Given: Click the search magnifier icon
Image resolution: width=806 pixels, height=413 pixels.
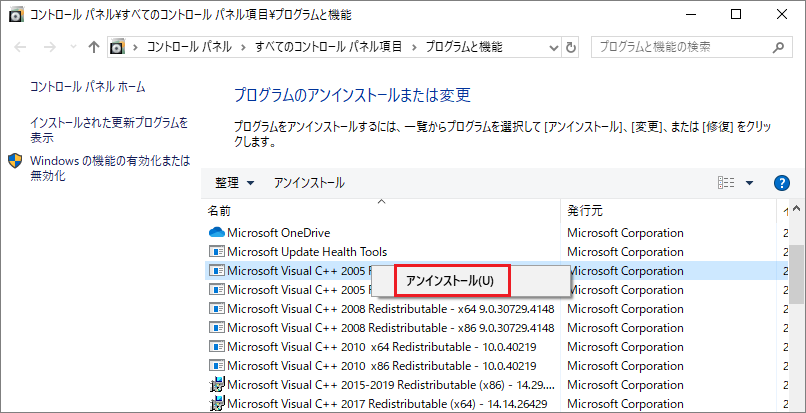Looking at the screenshot, I should [x=778, y=47].
